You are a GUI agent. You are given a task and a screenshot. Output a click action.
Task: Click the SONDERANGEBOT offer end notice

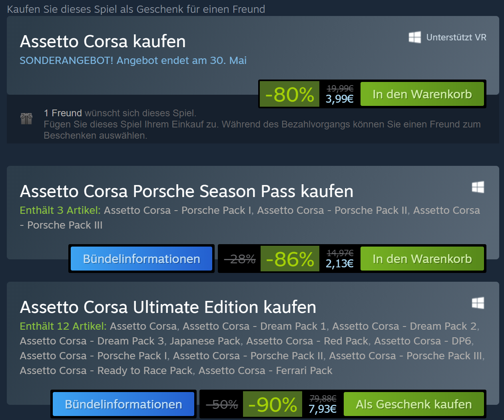[x=133, y=60]
